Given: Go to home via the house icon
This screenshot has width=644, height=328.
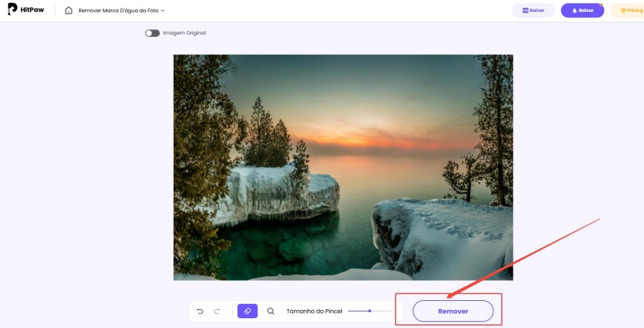Looking at the screenshot, I should point(69,11).
